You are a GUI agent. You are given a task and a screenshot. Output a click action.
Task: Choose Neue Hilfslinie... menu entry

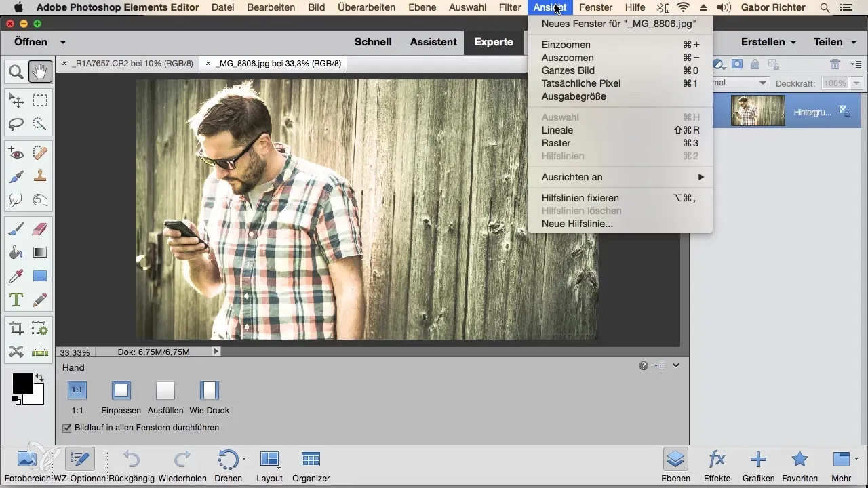[x=577, y=224]
